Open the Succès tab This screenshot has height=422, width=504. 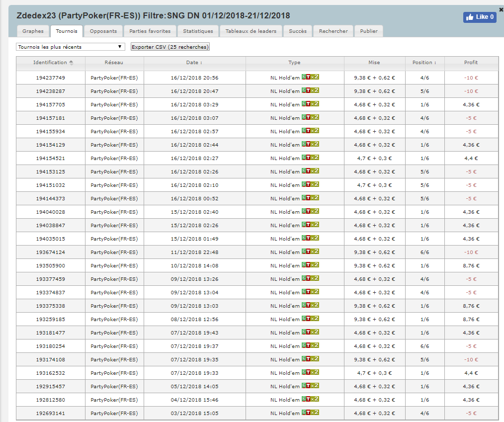click(298, 31)
